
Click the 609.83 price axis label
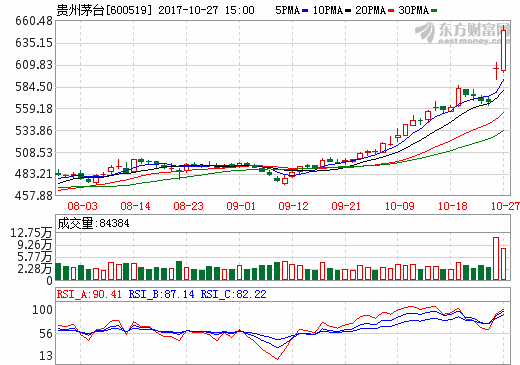(34, 65)
